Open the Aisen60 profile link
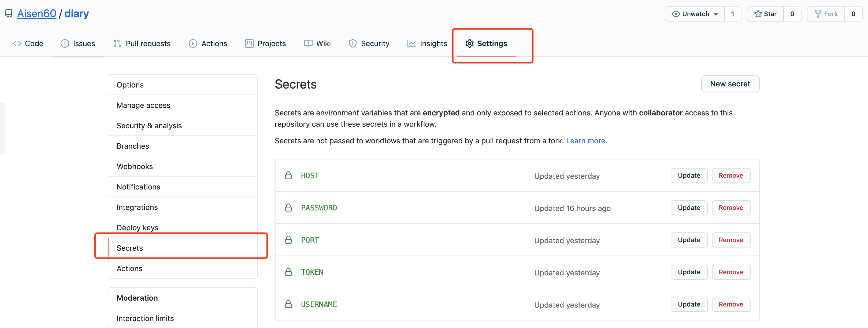 coord(37,13)
